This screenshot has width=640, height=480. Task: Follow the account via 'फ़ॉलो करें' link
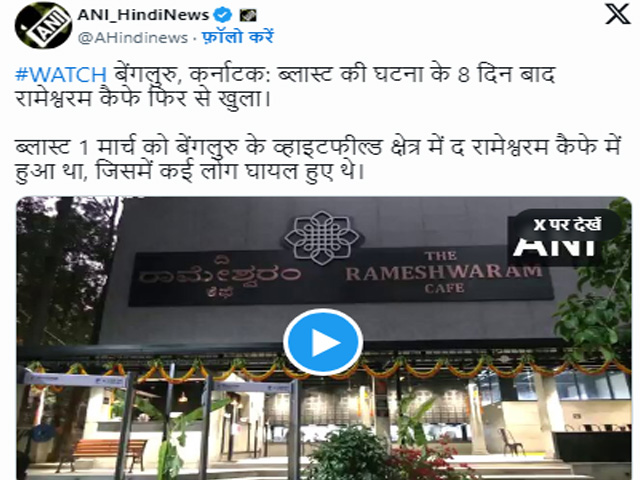(238, 37)
